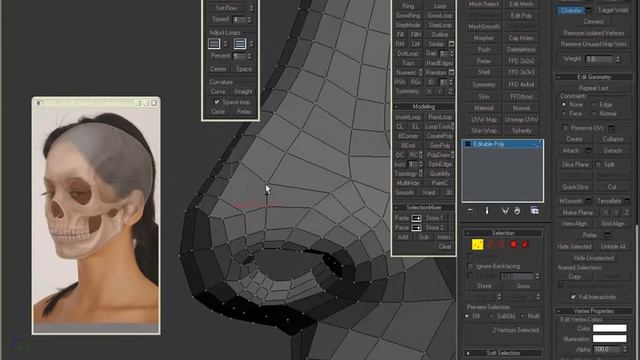Click Target Weld button
Screen dimensions: 640x360
[613, 10]
